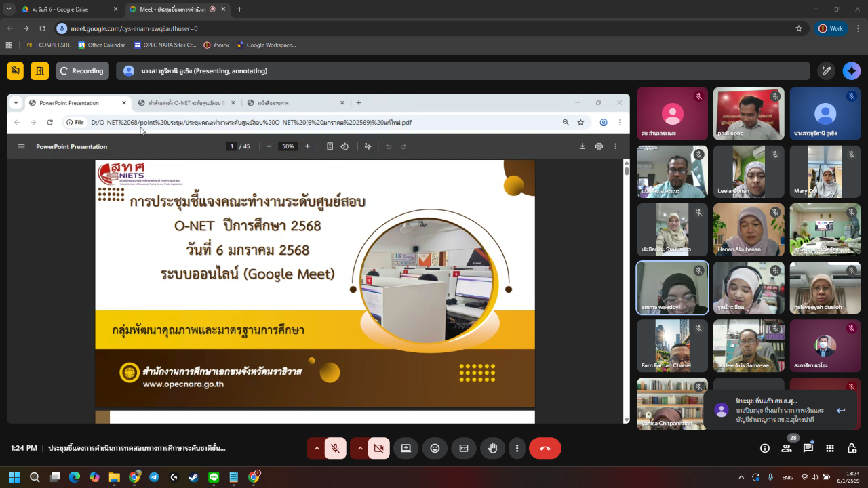This screenshot has width=868, height=488.
Task: Raise hand in the meeting
Action: point(493,448)
